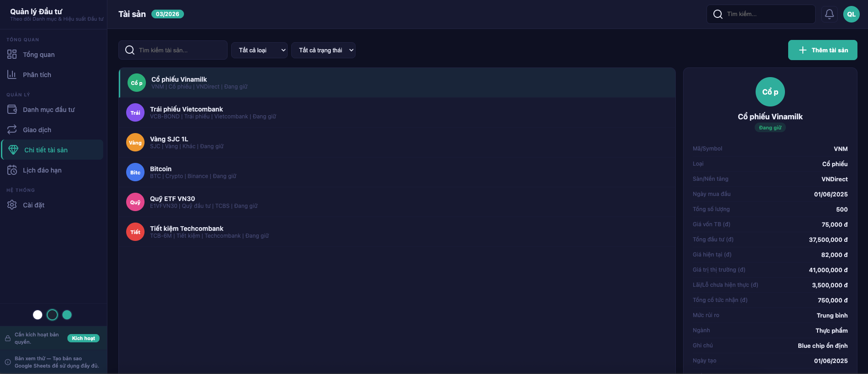Click the red Tiết avatar icon
Screen dimensions: 868x374
(x=135, y=232)
